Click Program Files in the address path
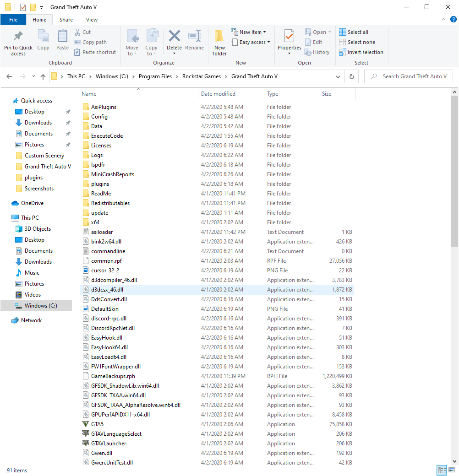The width and height of the screenshot is (459, 476). pyautogui.click(x=155, y=76)
